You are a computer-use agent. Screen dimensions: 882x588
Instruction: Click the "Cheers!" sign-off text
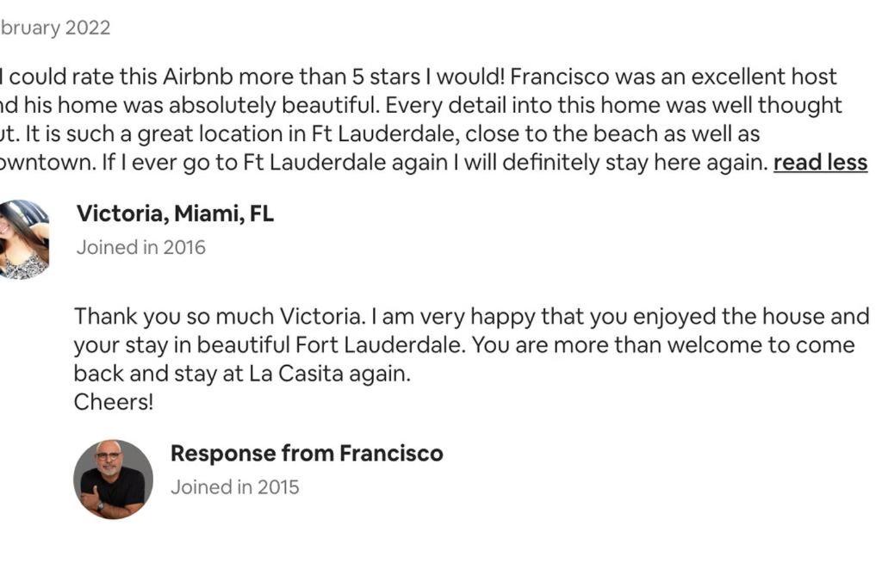pos(113,402)
